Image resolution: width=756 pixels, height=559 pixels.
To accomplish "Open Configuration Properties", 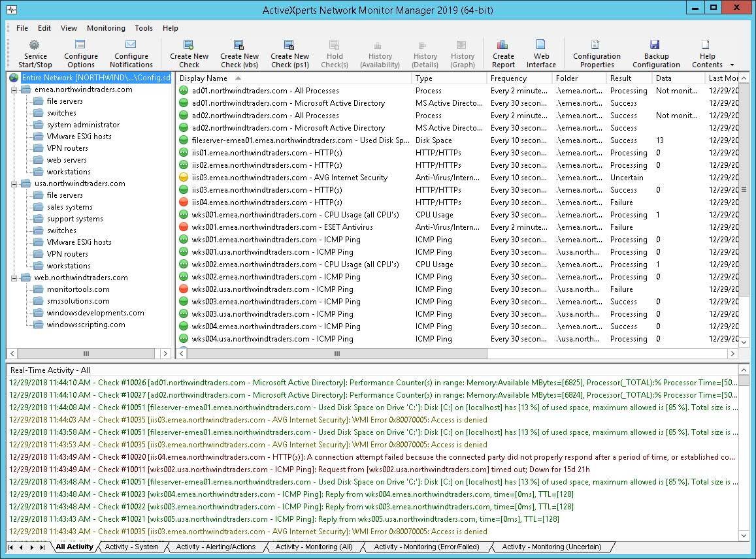I will click(596, 51).
